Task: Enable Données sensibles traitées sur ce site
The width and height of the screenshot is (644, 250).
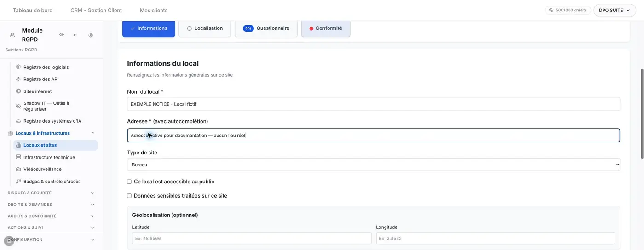Action: 129,196
